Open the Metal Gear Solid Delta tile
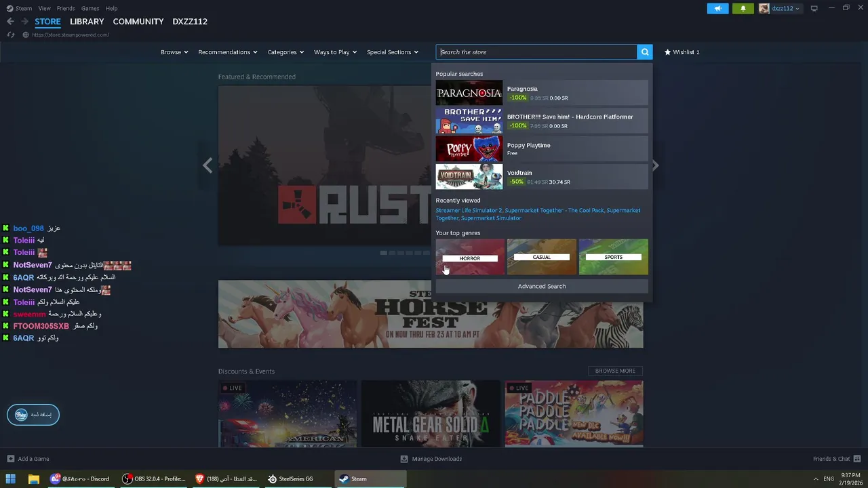The image size is (868, 488). 431,413
